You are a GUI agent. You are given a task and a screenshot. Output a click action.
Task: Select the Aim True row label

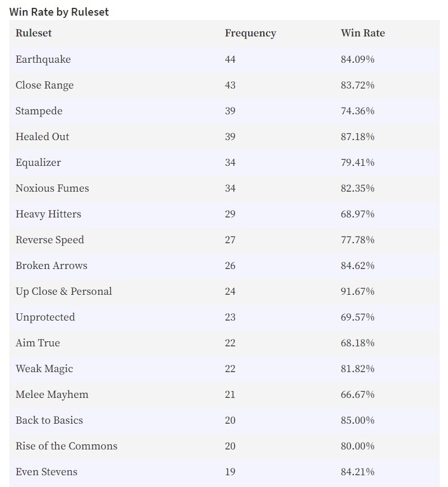[x=38, y=343]
